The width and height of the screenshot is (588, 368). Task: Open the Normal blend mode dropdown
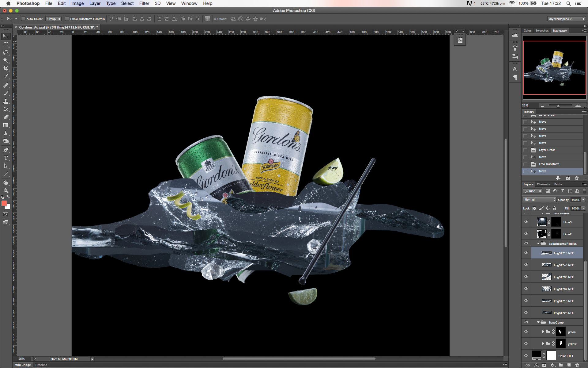(540, 200)
